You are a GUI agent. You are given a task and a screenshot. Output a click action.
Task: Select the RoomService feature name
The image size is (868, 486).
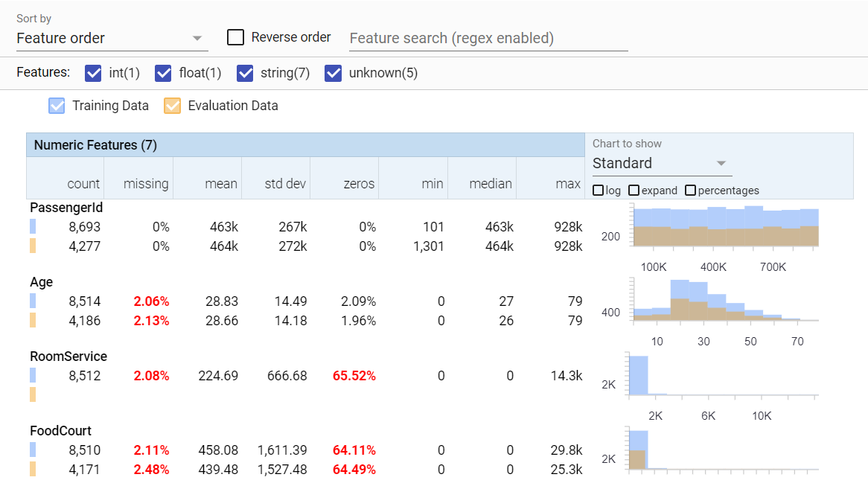[68, 356]
